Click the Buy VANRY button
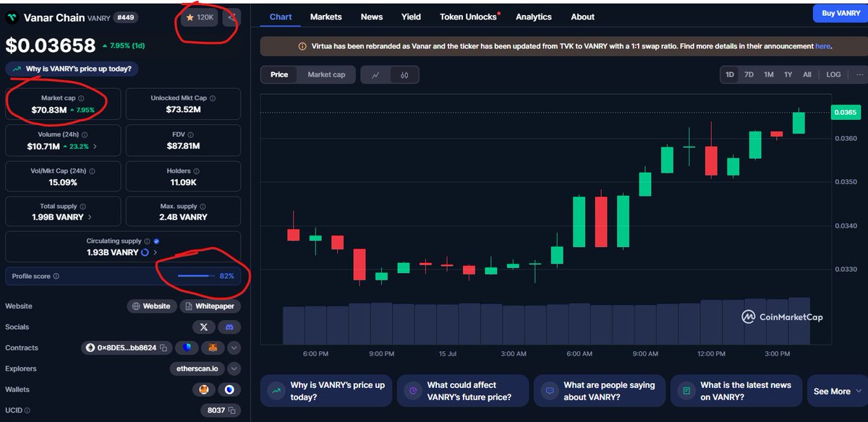 (x=840, y=13)
